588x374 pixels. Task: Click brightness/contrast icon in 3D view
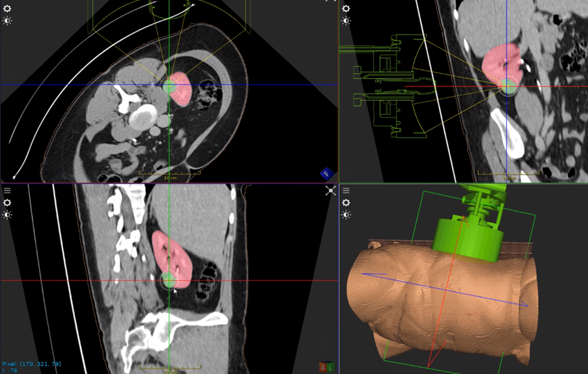(346, 215)
